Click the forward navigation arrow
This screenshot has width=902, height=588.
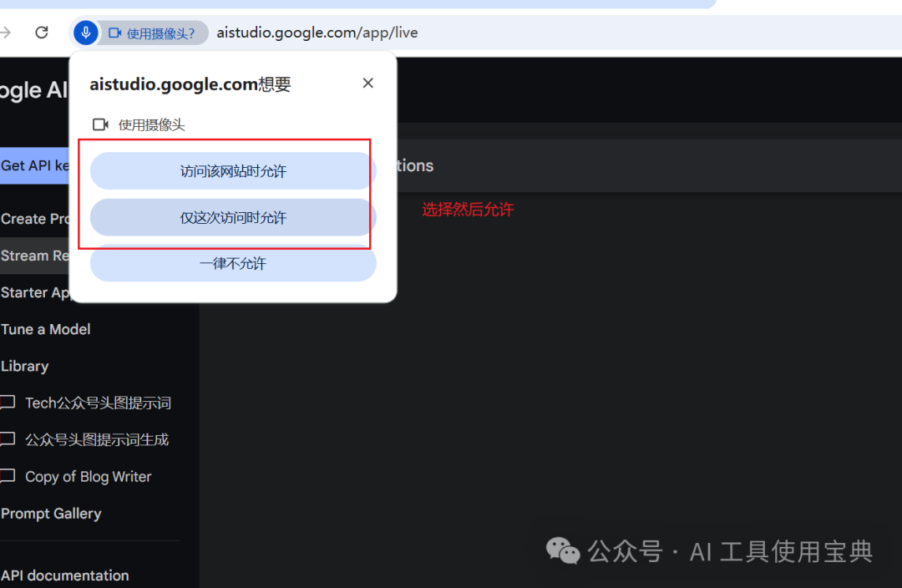pyautogui.click(x=6, y=33)
